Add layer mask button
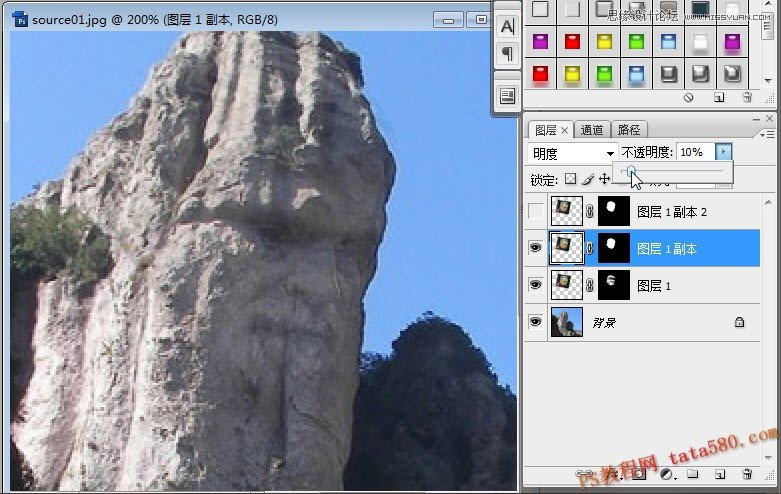Image resolution: width=781 pixels, height=494 pixels. click(x=640, y=474)
